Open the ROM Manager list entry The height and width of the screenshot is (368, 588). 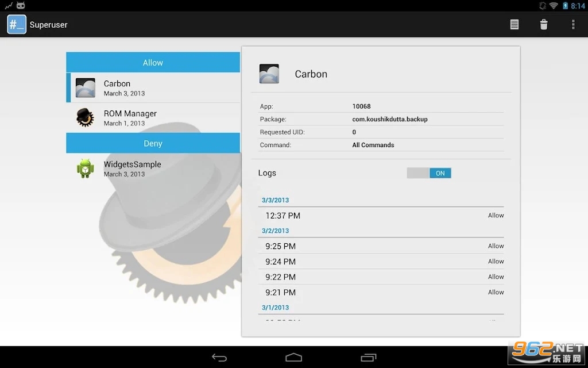tap(153, 118)
